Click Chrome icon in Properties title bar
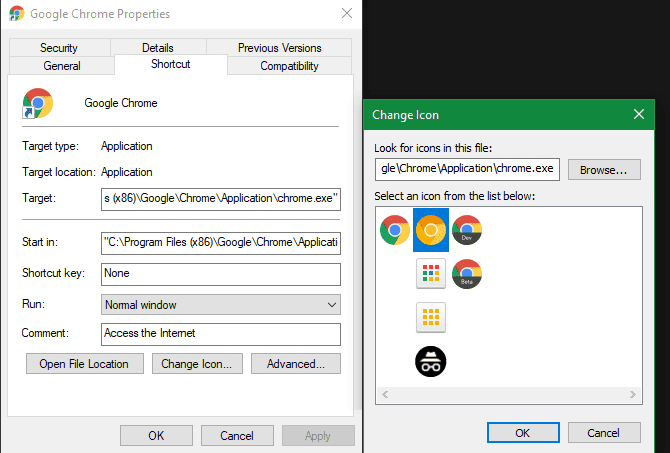Image resolution: width=670 pixels, height=453 pixels. tap(16, 14)
